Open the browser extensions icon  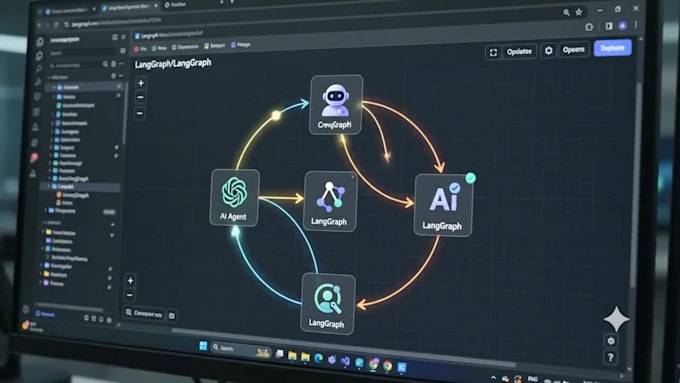[589, 27]
